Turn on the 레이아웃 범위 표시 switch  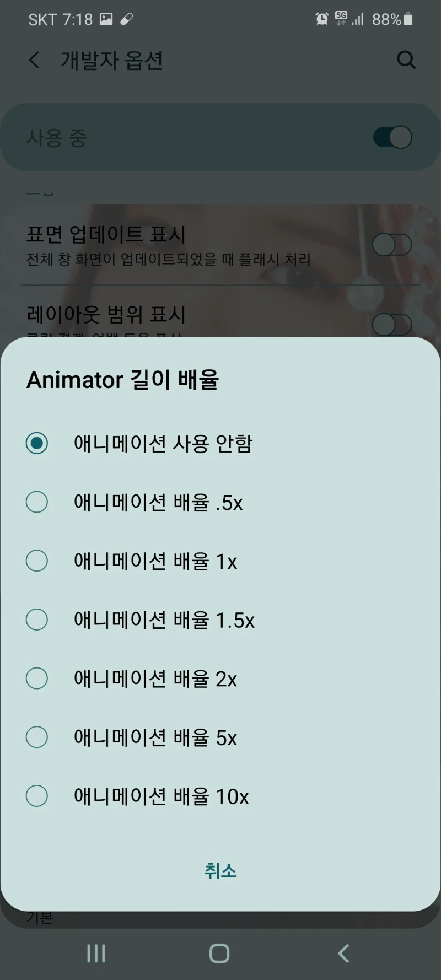pos(392,325)
